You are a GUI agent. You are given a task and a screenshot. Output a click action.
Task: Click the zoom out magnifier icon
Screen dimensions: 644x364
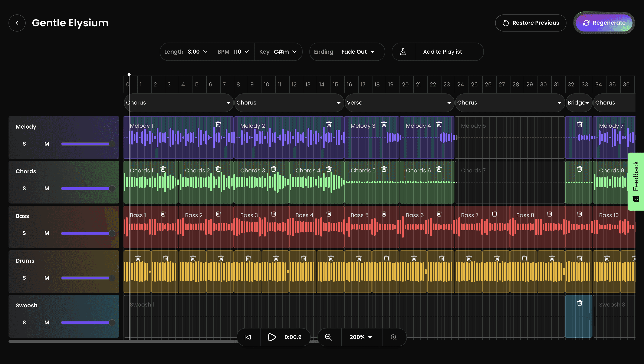(x=328, y=337)
